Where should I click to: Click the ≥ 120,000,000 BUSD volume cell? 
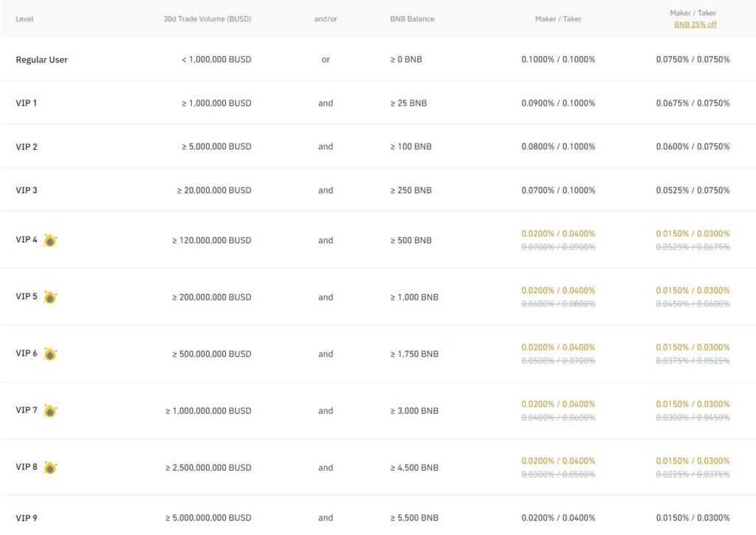click(x=211, y=240)
